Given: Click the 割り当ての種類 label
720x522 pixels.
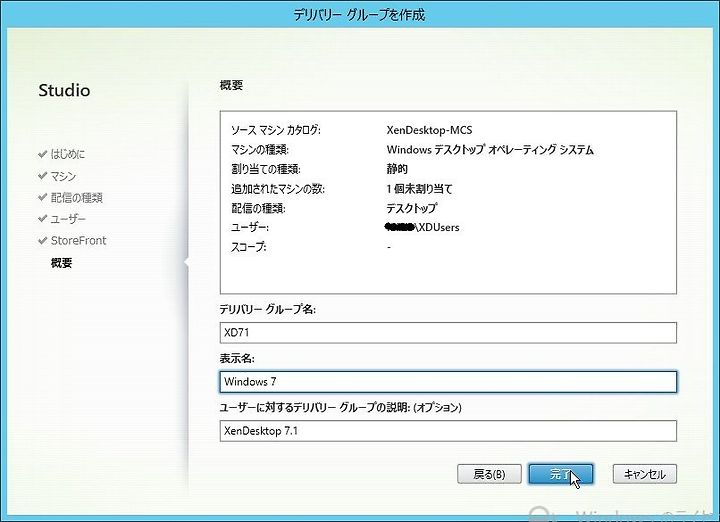Looking at the screenshot, I should click(265, 169).
